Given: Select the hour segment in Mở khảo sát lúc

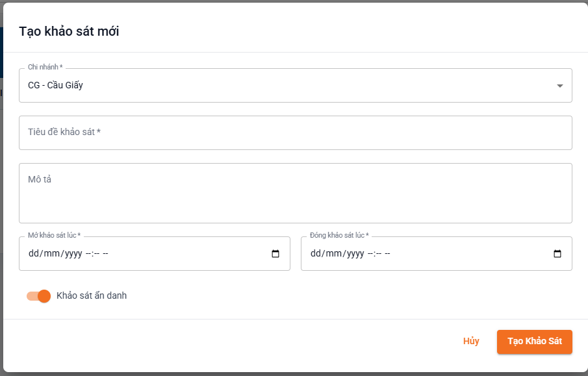Looking at the screenshot, I should [x=88, y=254].
